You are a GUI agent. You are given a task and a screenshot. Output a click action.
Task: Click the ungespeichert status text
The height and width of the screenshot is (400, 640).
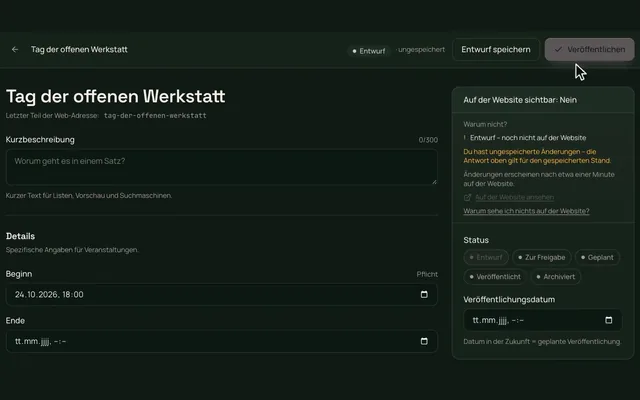(421, 49)
